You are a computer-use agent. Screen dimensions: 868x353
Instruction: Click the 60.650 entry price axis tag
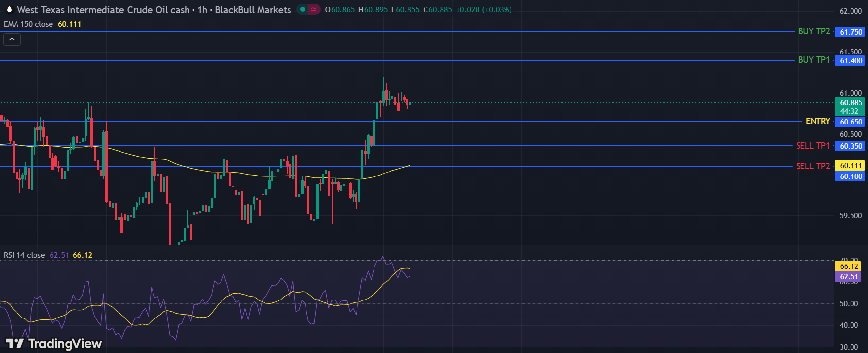point(851,122)
